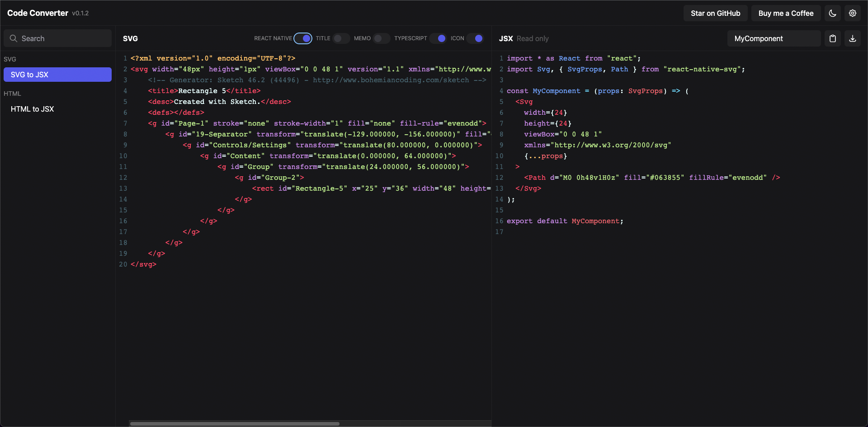This screenshot has height=427, width=868.
Task: Copy JSX output using clipboard icon
Action: click(833, 38)
